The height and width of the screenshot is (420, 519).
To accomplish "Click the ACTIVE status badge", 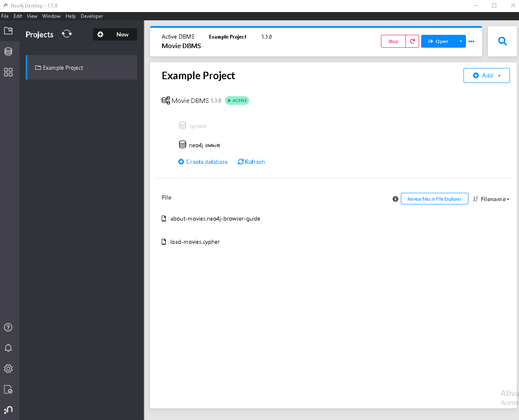I will click(237, 100).
